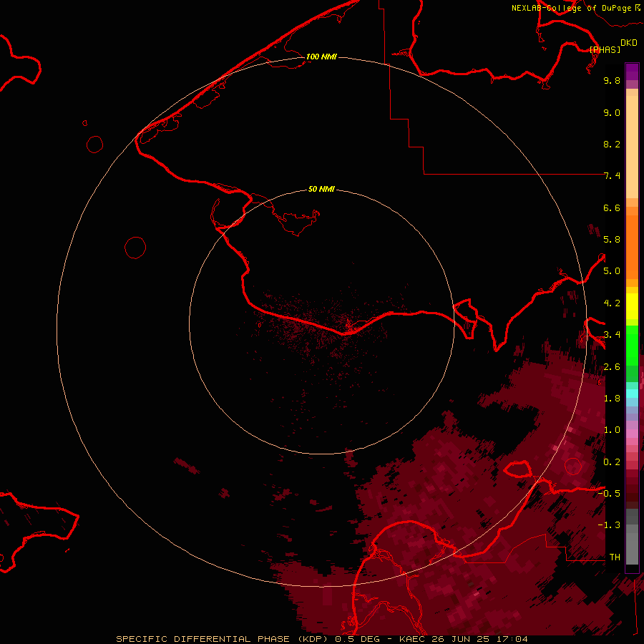Click the 9.0 value on the color scale
This screenshot has height=644, width=644.
612,112
